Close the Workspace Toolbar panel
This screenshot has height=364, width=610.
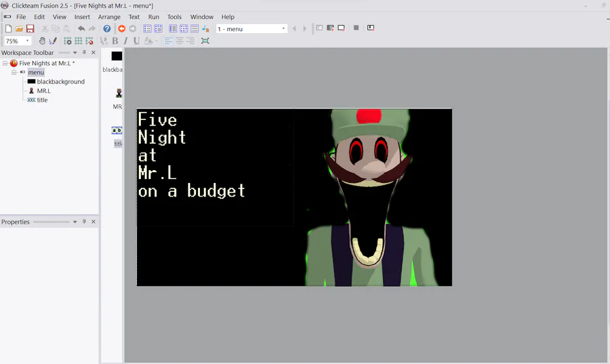coord(94,52)
